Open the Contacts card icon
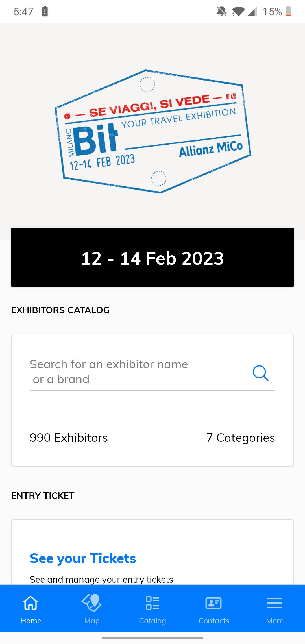305x644 pixels. pos(213,603)
